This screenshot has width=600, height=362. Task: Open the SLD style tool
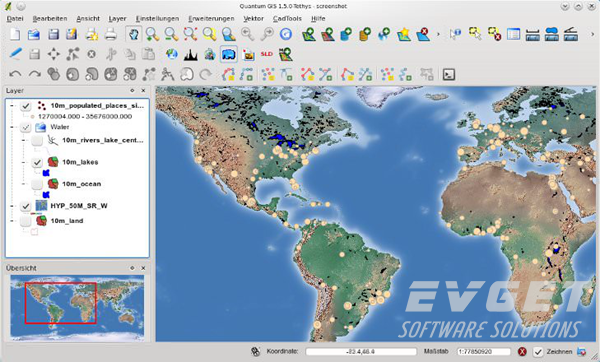click(266, 54)
